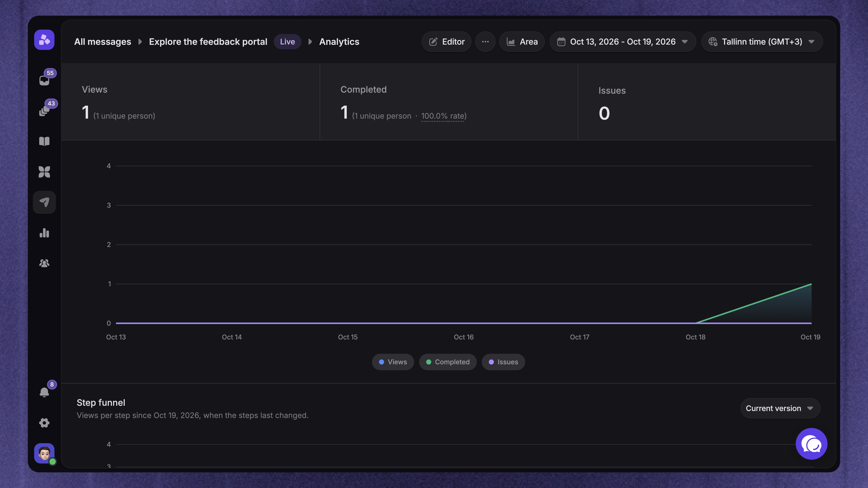
Task: Open the stacked items icon with 43 badge
Action: 44,111
